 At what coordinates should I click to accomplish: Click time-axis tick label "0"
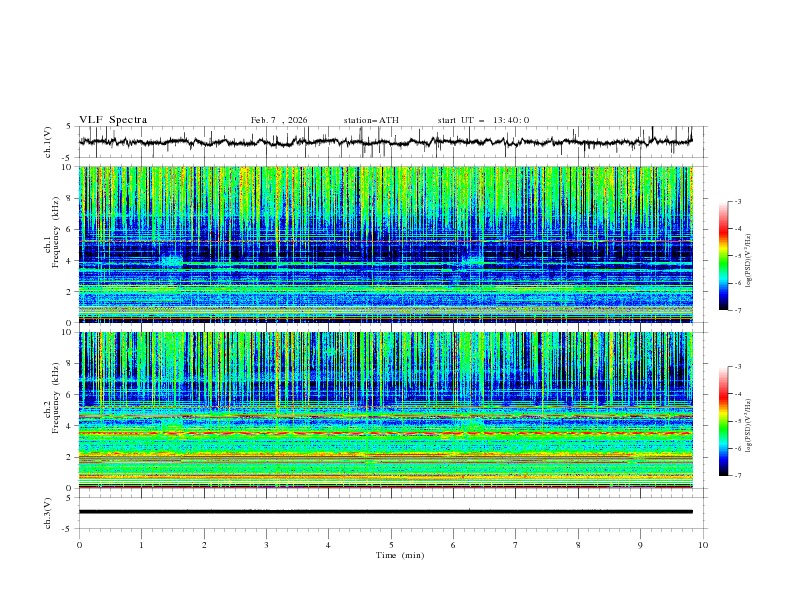pos(79,545)
